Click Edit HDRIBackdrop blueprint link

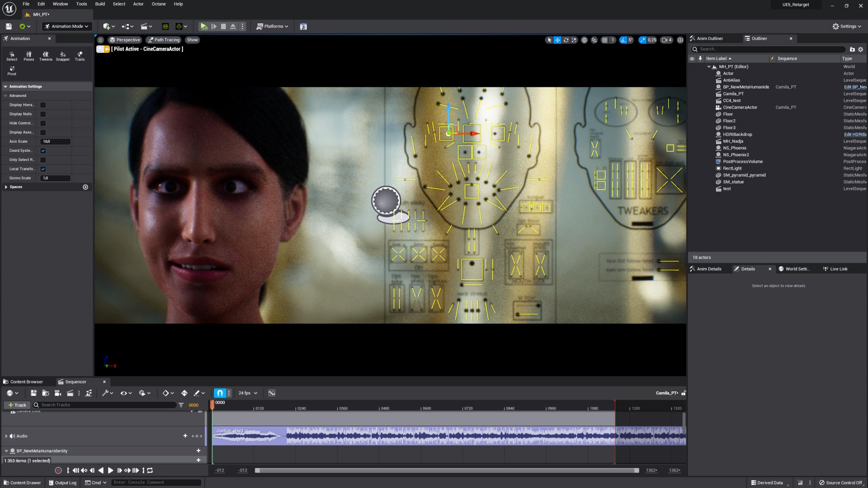pyautogui.click(x=855, y=134)
